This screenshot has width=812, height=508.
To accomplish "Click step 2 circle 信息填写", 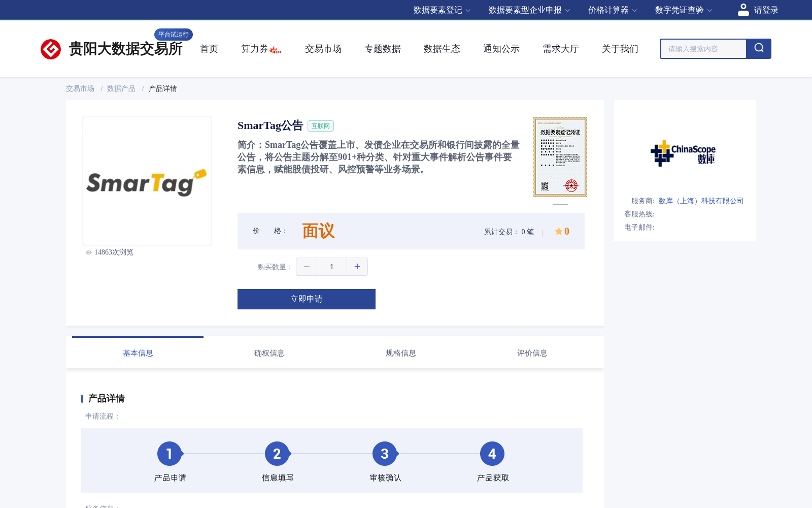I will (x=277, y=454).
